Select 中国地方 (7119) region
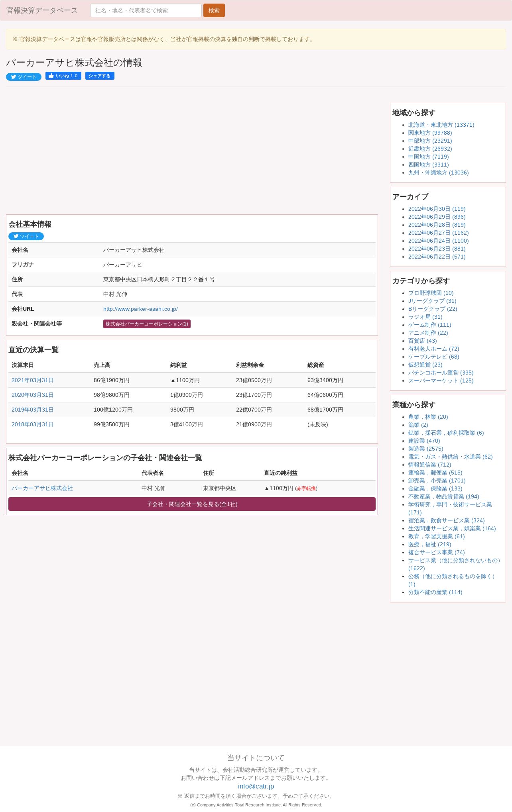 click(428, 157)
